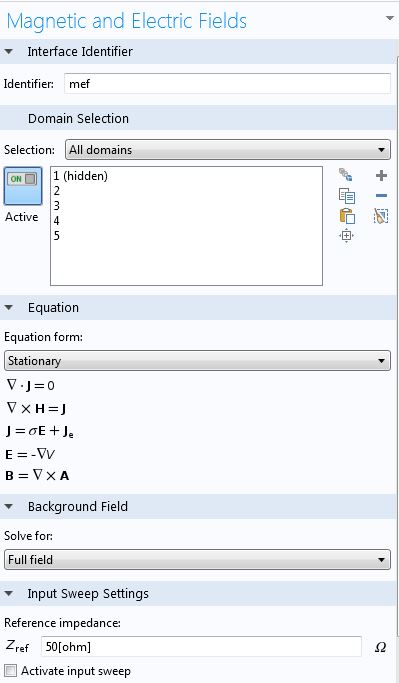Screen dimensions: 399x683
Task: Open the Selection All domains dropdown
Action: tap(228, 150)
